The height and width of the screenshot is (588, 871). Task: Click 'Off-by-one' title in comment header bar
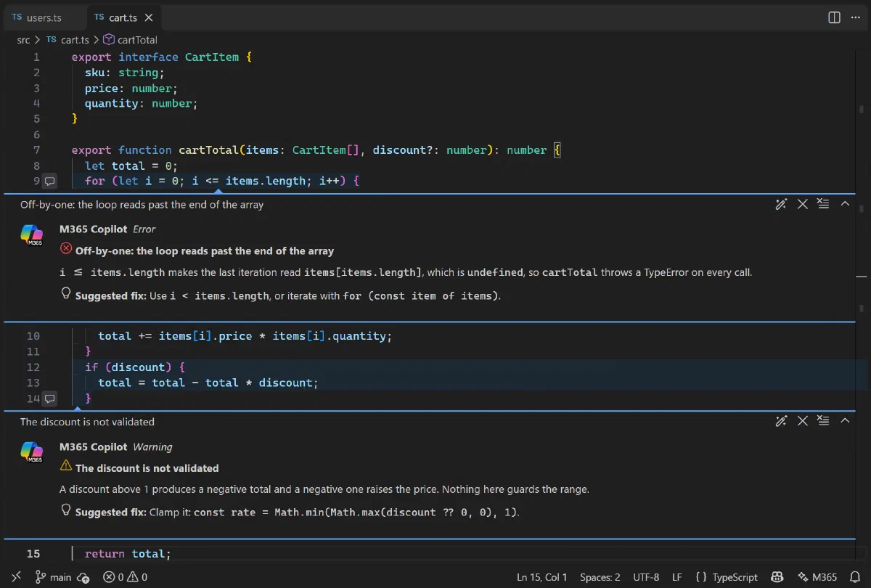tap(142, 205)
